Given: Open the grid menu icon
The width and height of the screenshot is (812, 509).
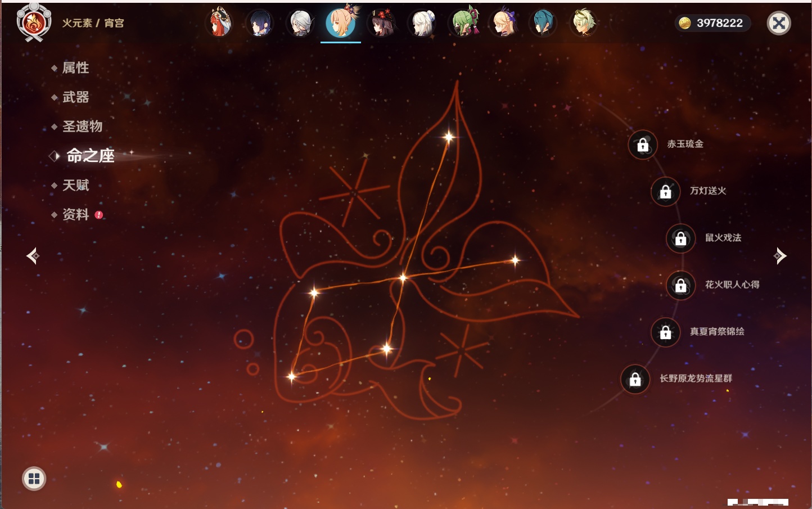Looking at the screenshot, I should click(34, 479).
